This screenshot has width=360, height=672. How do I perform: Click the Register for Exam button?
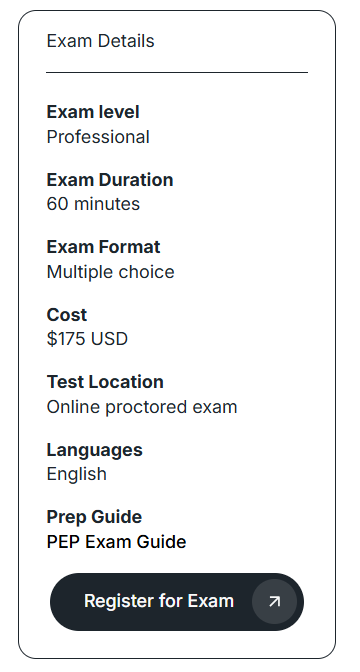[x=177, y=601]
